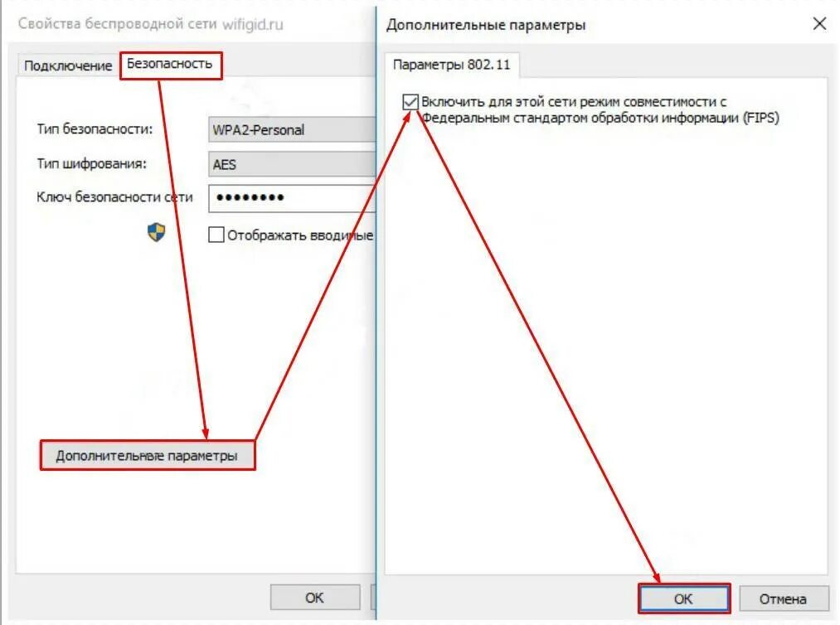Switch to the Подключение tab
This screenshot has width=840, height=625.
68,65
